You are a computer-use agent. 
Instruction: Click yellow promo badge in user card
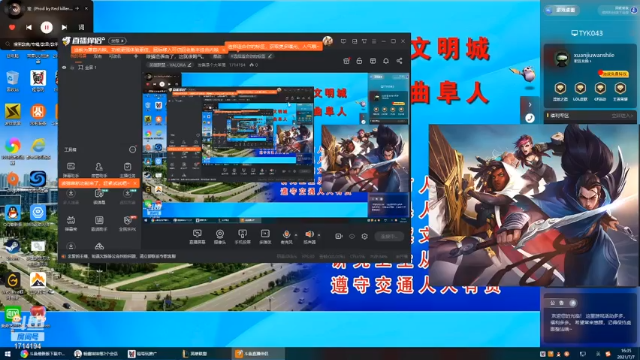click(613, 74)
